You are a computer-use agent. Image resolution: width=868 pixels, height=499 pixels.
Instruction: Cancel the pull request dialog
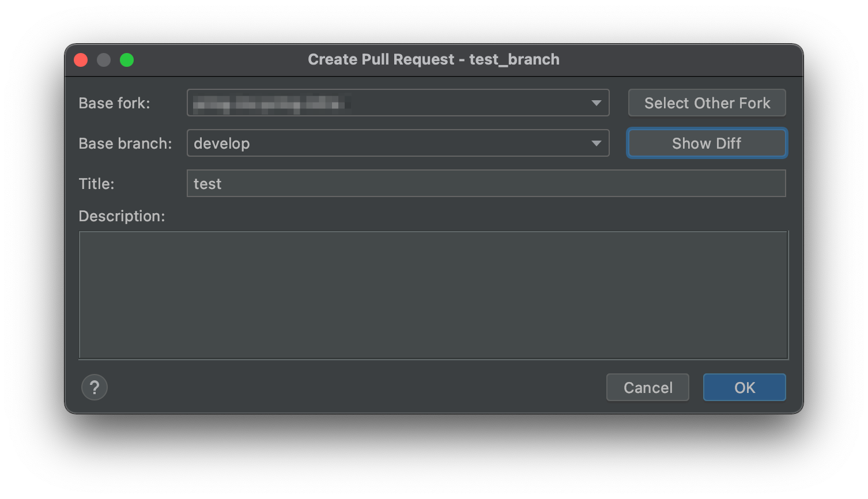648,387
